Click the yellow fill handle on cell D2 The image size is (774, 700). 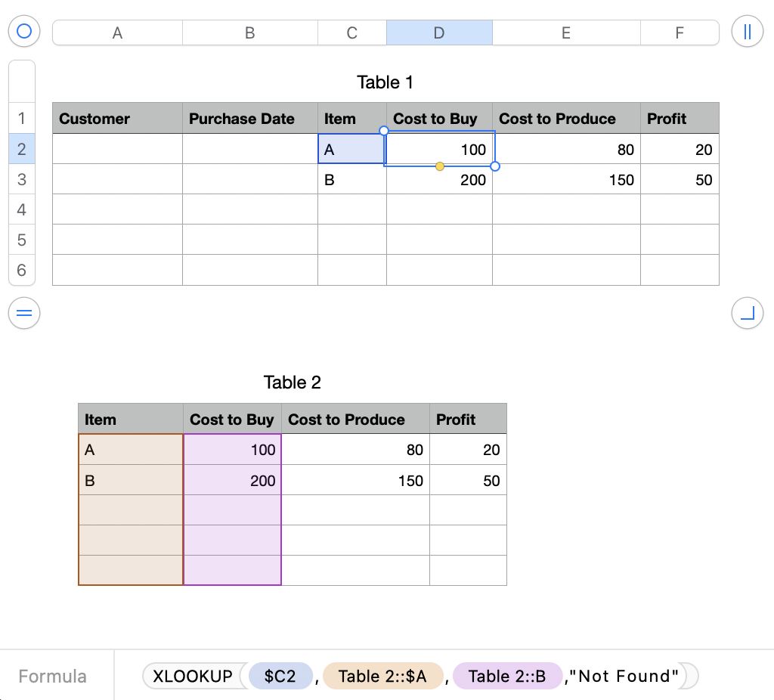coord(439,166)
